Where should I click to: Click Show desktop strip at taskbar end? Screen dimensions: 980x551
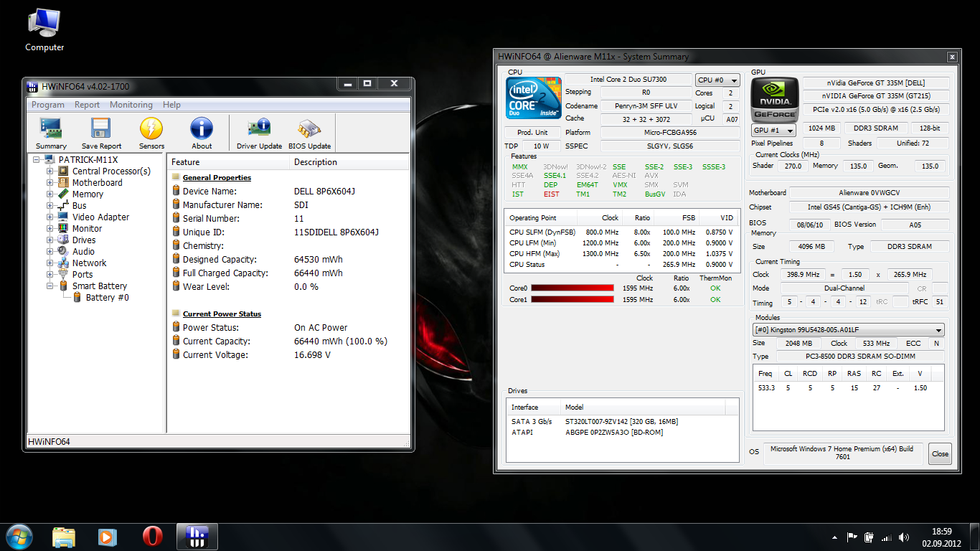click(975, 537)
